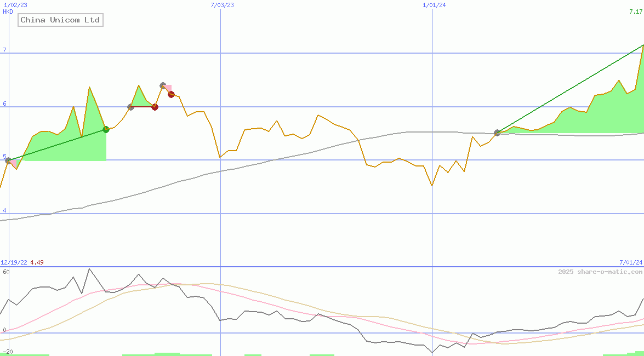Click the red sell dot below the pink flag
Screen dimensions: 644x356
tap(171, 94)
